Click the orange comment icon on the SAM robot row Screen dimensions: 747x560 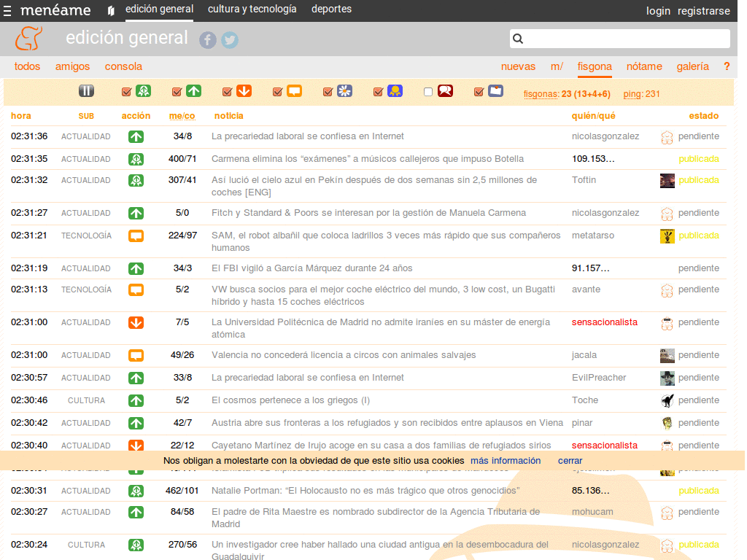(x=136, y=236)
